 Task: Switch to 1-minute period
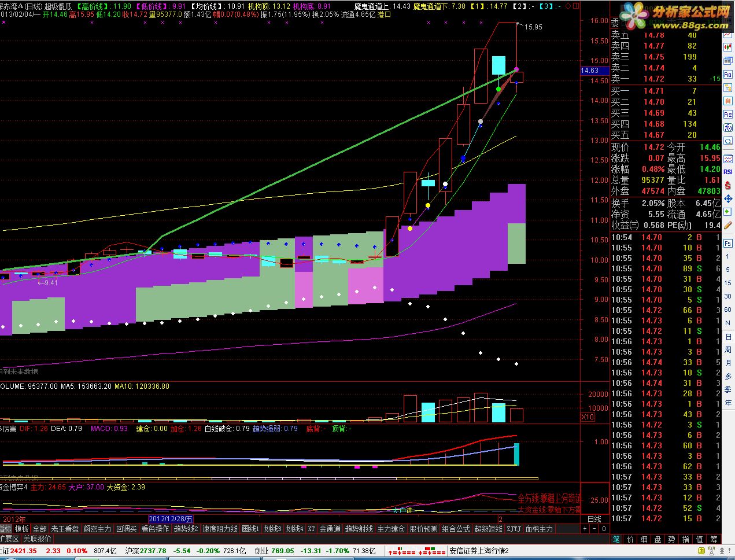[x=728, y=256]
